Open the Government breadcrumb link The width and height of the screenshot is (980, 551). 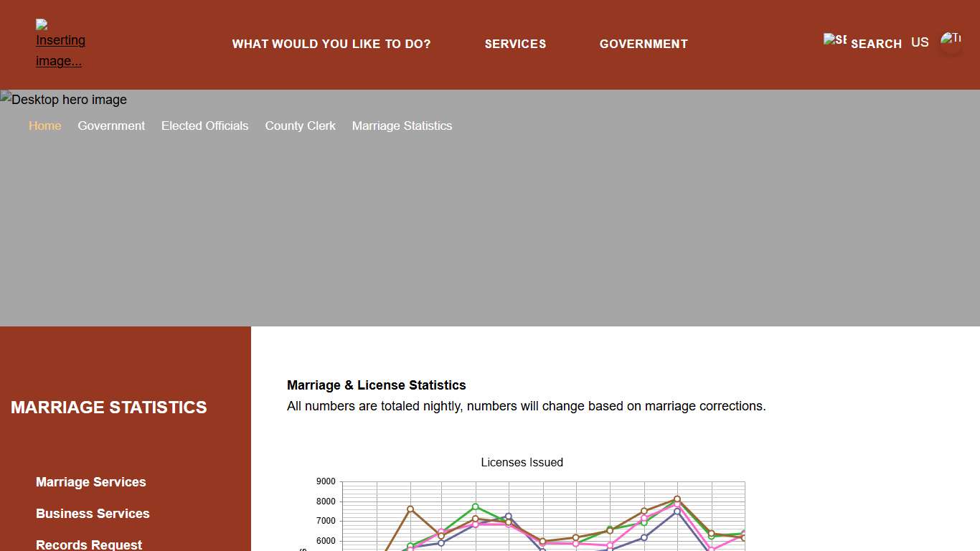pos(111,126)
